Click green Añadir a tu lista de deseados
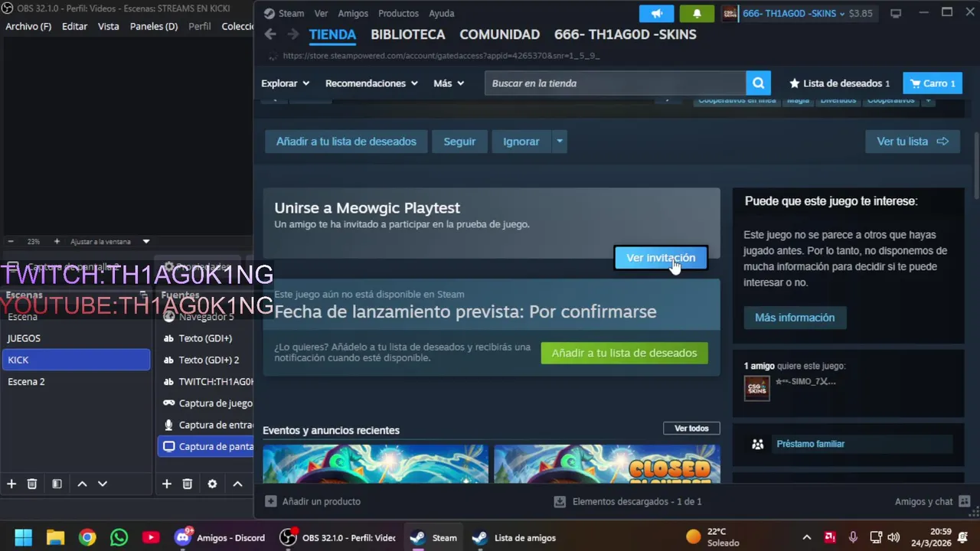The height and width of the screenshot is (551, 980). pos(624,353)
